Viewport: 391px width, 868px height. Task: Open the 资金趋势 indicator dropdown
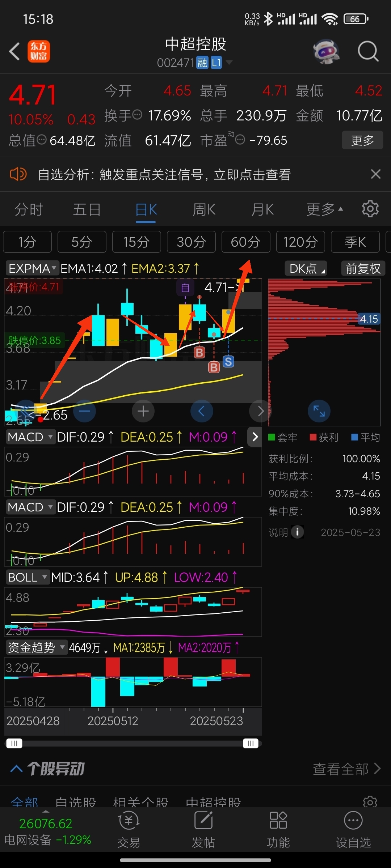[37, 647]
